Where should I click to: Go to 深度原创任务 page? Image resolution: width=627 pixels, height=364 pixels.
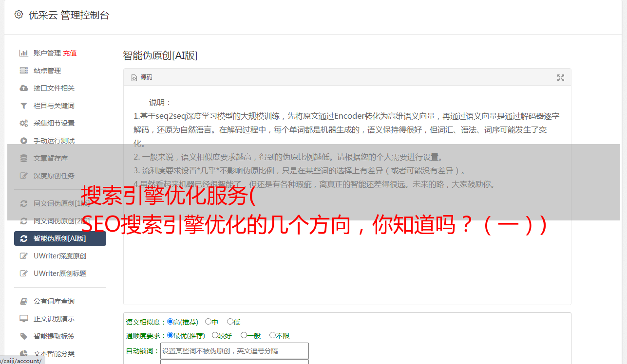[54, 176]
